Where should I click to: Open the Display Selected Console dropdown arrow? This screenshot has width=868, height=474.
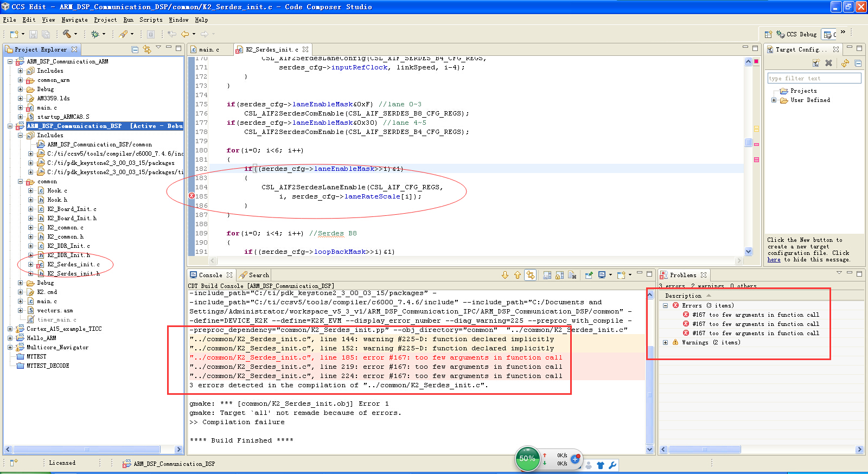point(610,275)
